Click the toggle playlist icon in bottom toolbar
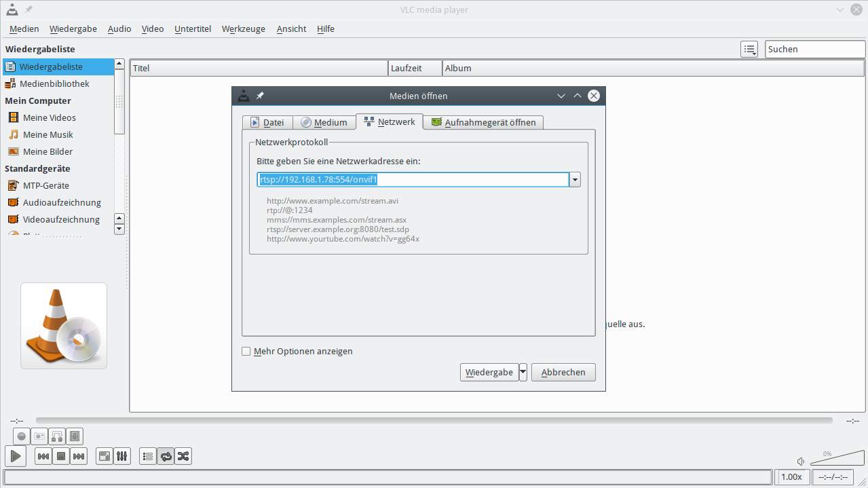This screenshot has height=488, width=868. click(x=148, y=456)
